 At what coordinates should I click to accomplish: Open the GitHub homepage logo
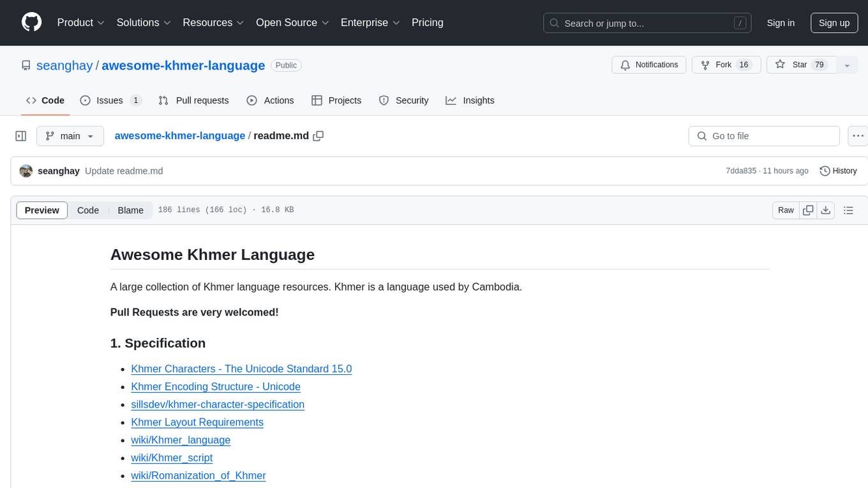point(31,22)
